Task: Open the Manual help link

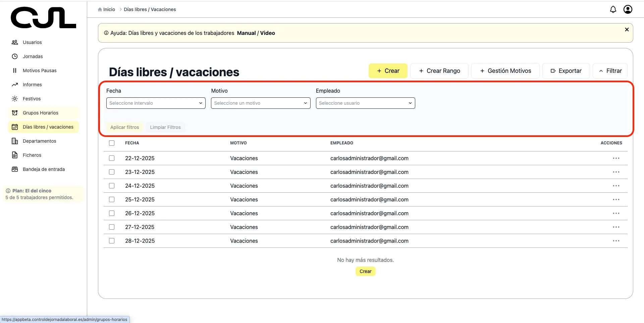Action: (x=246, y=33)
